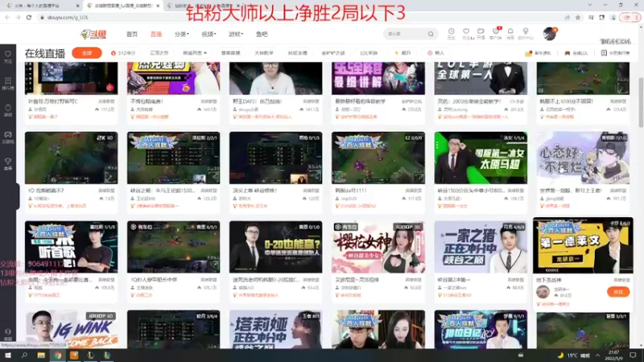The width and height of the screenshot is (644, 362).
Task: Expand the 英雄列表 dropdown filter
Action: [195, 53]
